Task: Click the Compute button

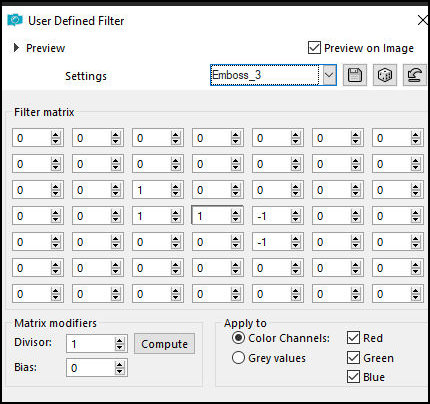Action: coord(164,344)
